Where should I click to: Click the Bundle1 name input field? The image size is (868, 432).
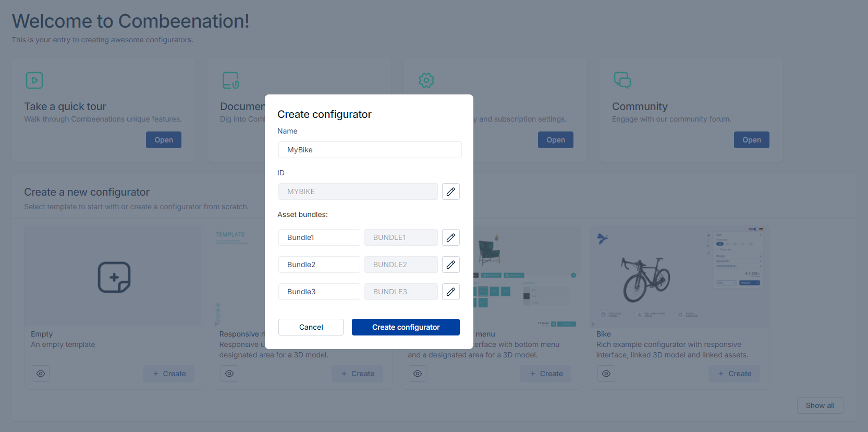coord(319,237)
